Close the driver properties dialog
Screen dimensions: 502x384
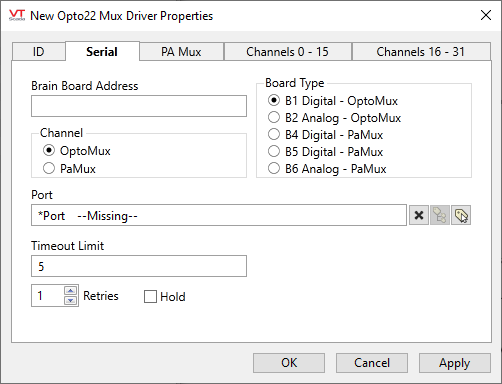486,15
